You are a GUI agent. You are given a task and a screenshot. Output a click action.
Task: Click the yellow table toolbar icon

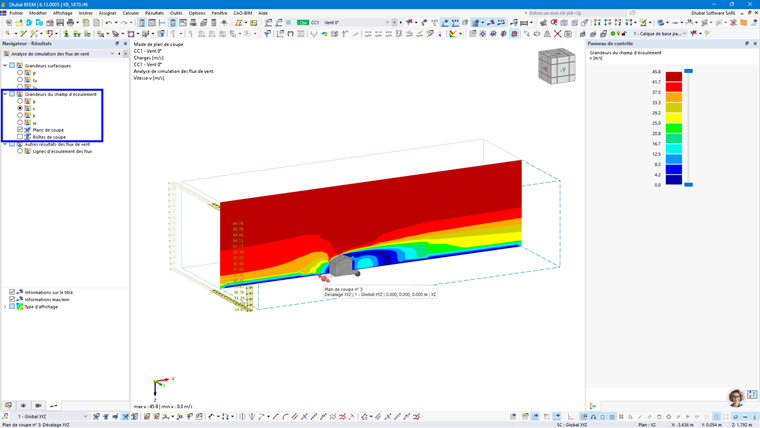coord(253,23)
